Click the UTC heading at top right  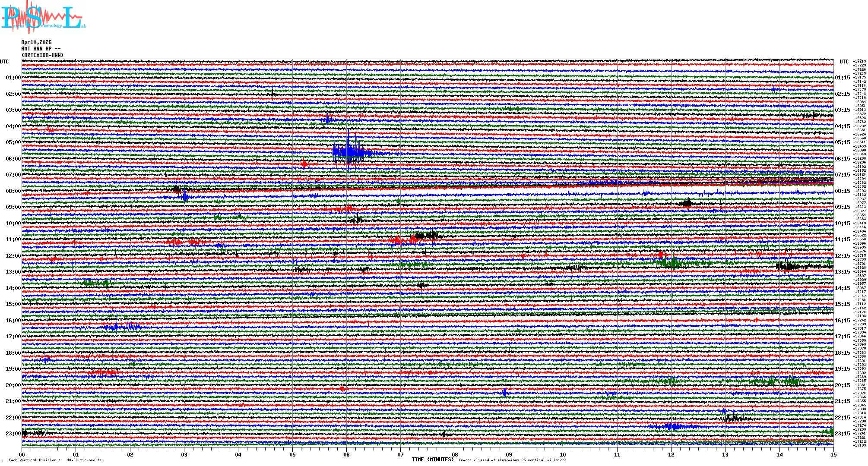coord(844,62)
